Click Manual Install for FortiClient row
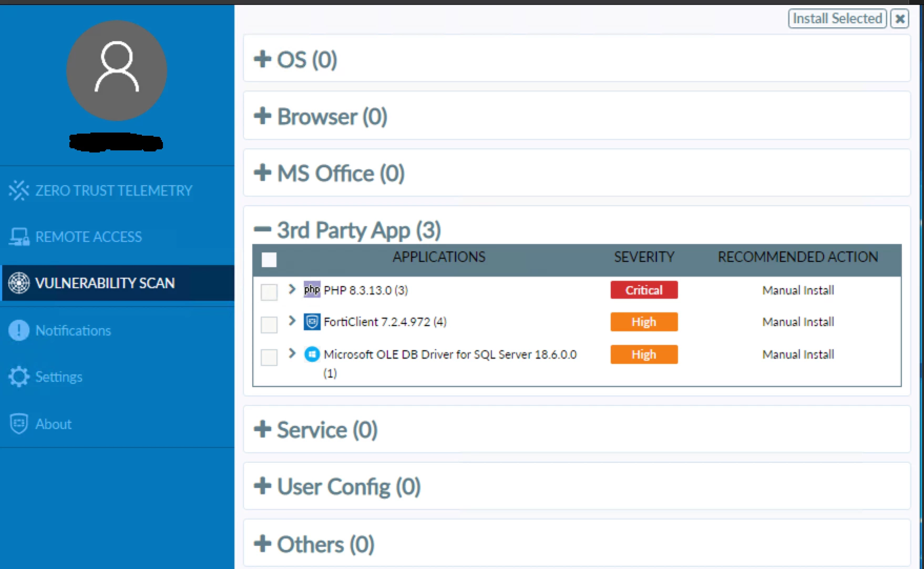 (x=798, y=322)
